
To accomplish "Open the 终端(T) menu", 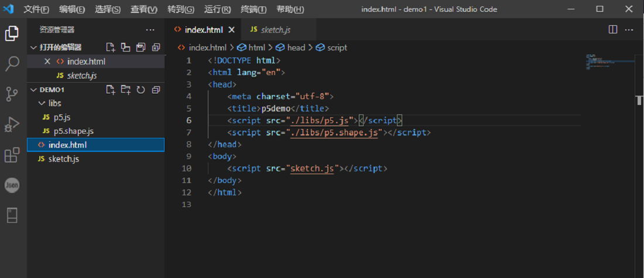I will 254,9.
